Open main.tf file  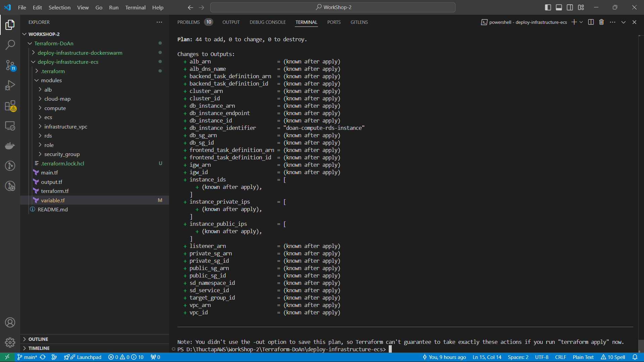(x=49, y=172)
